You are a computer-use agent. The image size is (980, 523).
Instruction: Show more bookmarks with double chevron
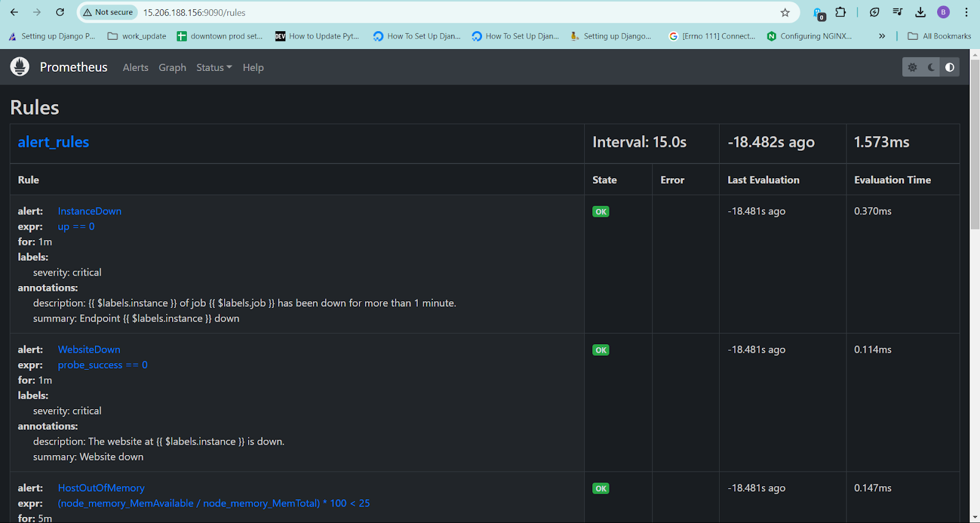(882, 36)
